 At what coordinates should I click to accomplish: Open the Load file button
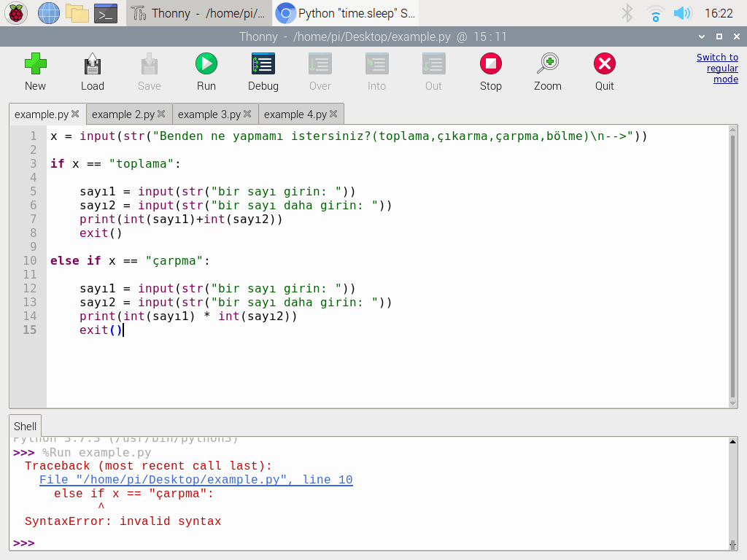[x=93, y=72]
